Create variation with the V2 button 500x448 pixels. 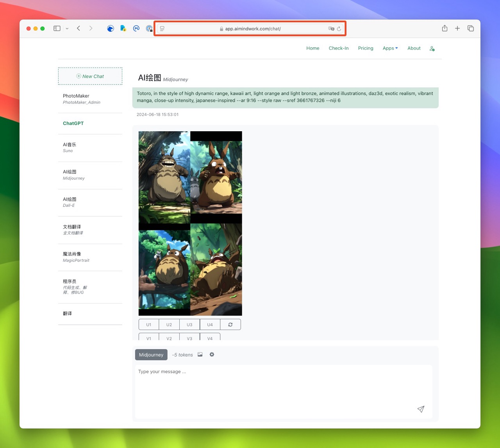click(x=169, y=337)
